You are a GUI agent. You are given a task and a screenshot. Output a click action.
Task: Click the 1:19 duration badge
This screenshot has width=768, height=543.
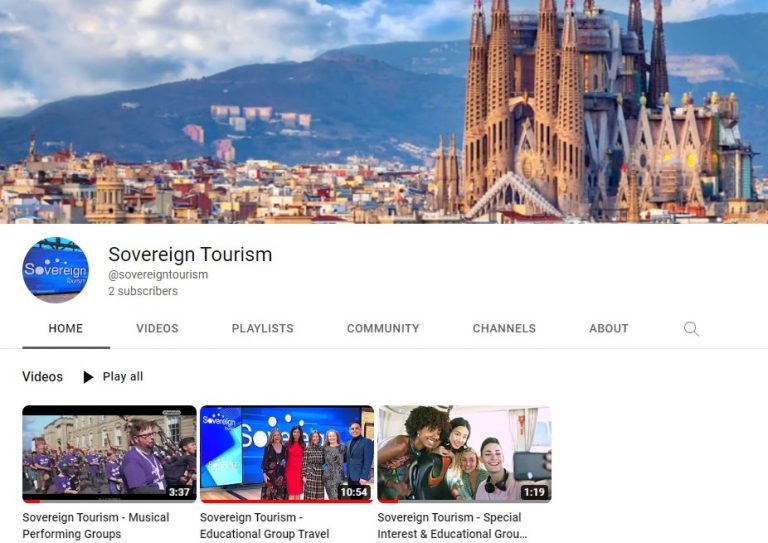[534, 492]
